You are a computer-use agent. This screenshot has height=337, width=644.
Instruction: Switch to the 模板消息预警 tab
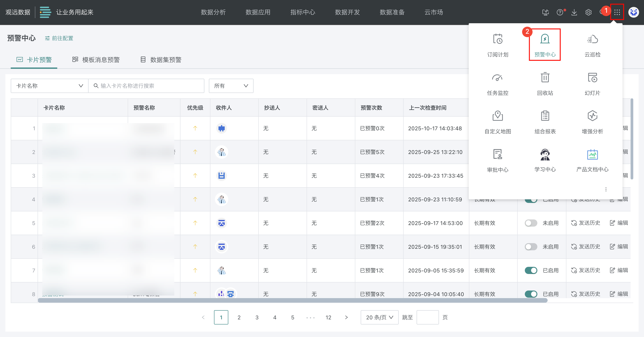tap(96, 60)
